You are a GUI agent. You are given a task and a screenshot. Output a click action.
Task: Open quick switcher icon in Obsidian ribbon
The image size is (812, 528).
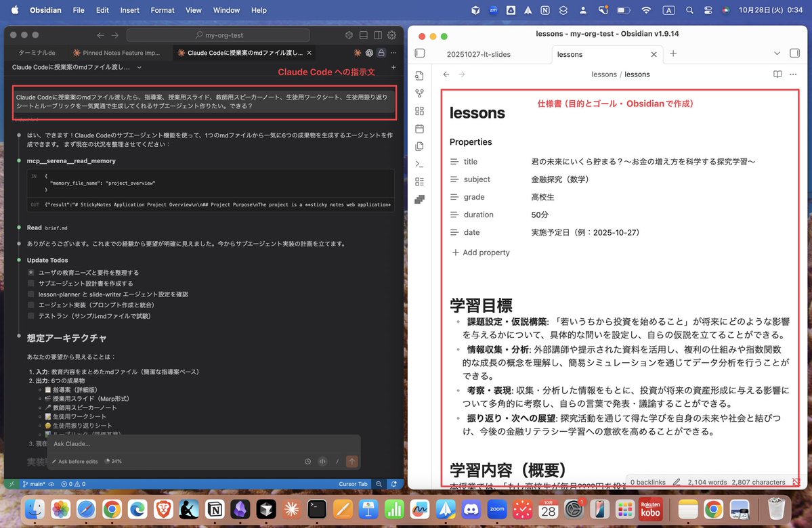click(419, 76)
